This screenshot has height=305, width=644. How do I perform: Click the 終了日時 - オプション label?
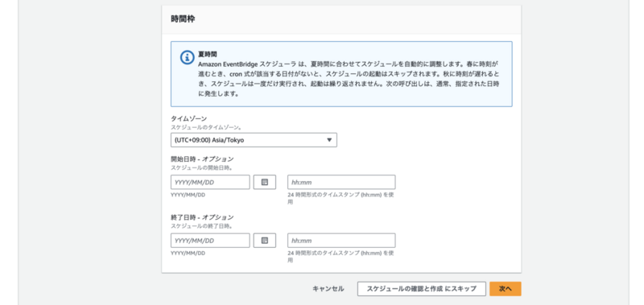[x=202, y=217]
